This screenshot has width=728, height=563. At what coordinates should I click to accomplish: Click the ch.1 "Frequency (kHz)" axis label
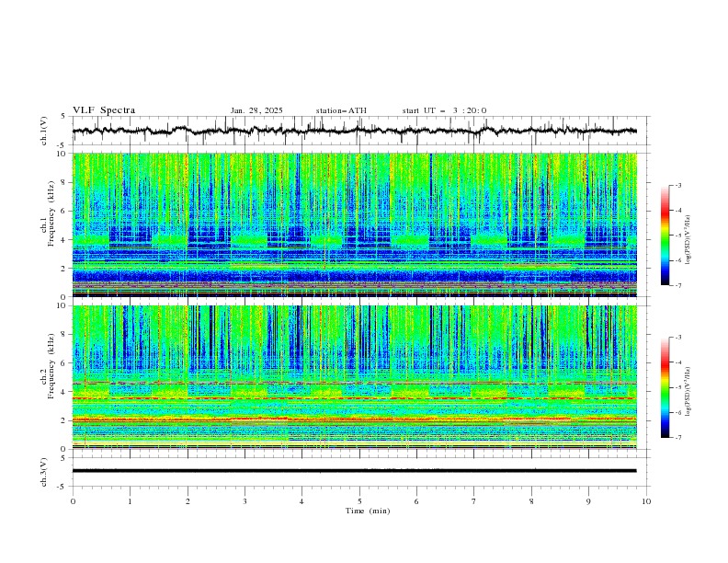tap(51, 213)
